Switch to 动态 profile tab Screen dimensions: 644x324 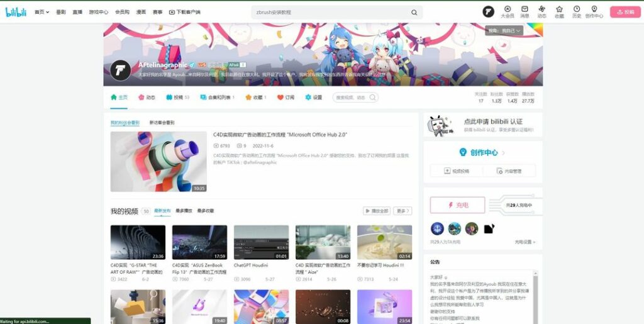coord(147,98)
